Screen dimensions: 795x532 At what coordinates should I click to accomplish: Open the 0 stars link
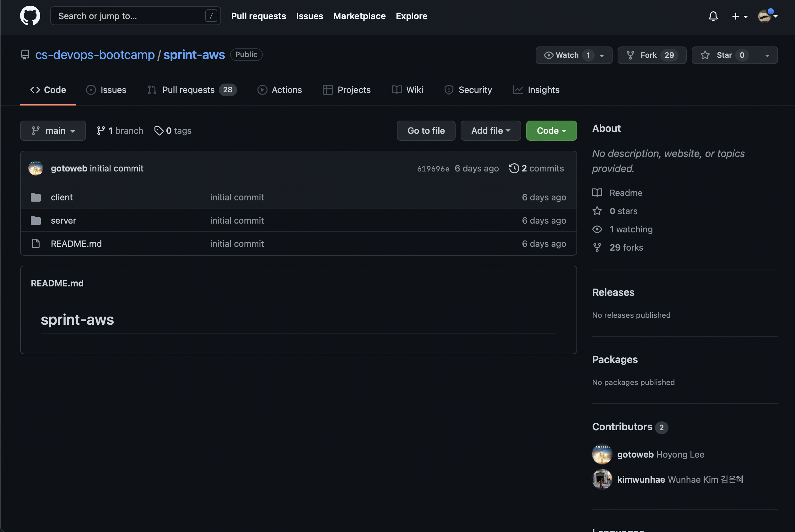[x=615, y=211]
